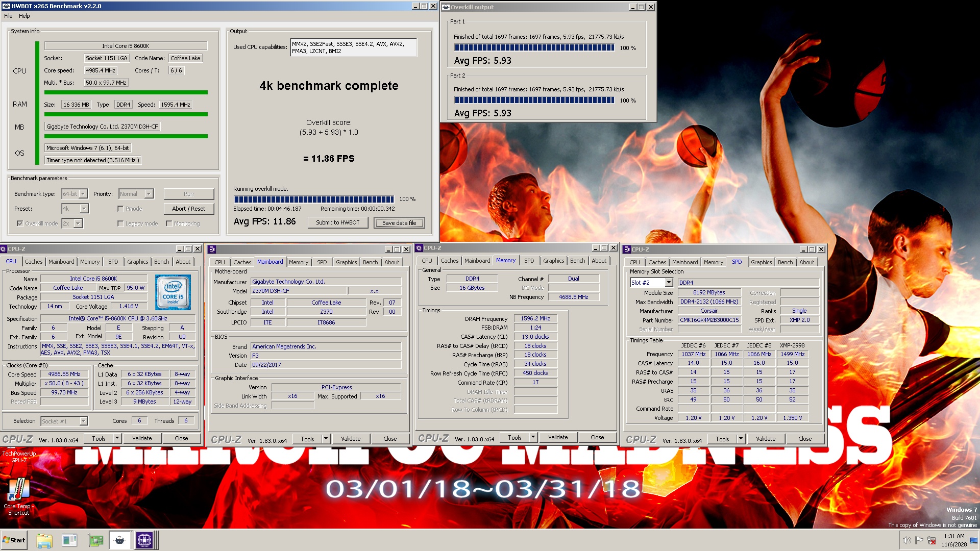The width and height of the screenshot is (980, 551).
Task: Click the CPU-Z taskbar icon
Action: 144,540
